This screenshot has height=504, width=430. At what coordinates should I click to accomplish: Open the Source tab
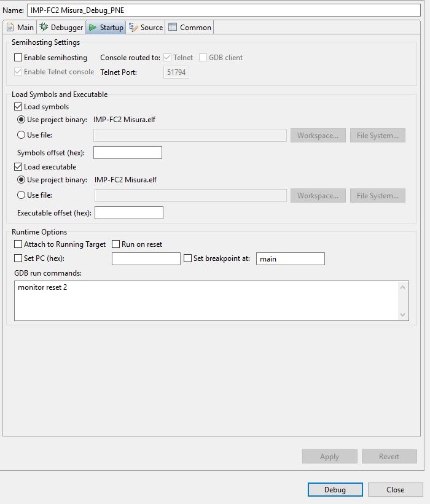click(146, 28)
